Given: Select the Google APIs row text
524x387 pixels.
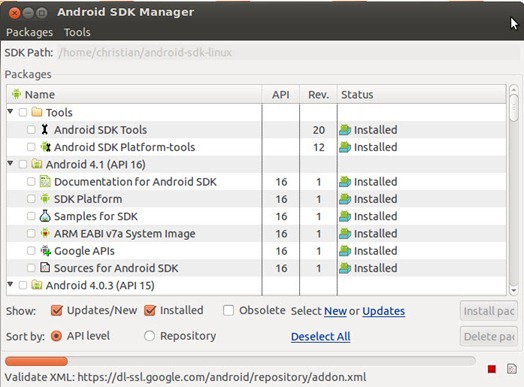Looking at the screenshot, I should click(84, 251).
